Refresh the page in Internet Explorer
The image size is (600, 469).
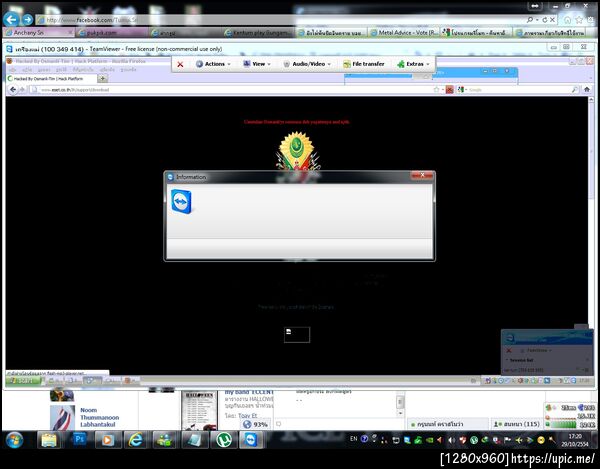pyautogui.click(x=545, y=20)
